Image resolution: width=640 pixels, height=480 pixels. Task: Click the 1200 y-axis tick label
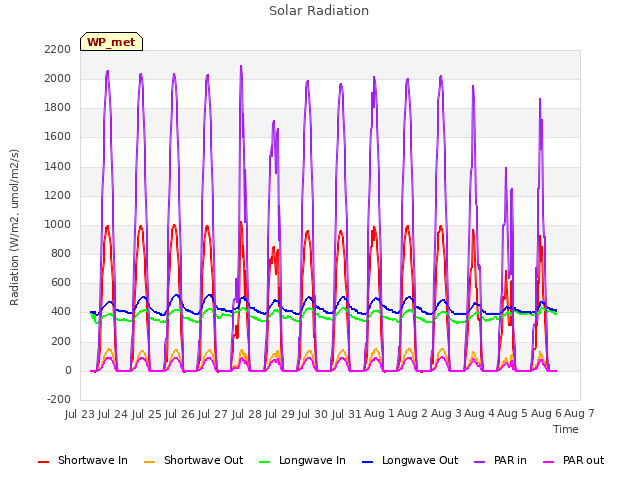click(58, 196)
